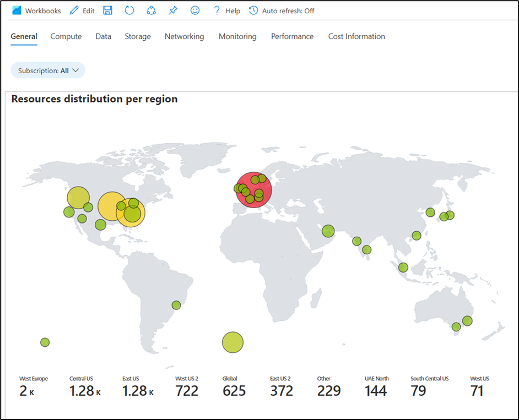Click the UAE North map bubble
This screenshot has width=519, height=420.
click(328, 231)
